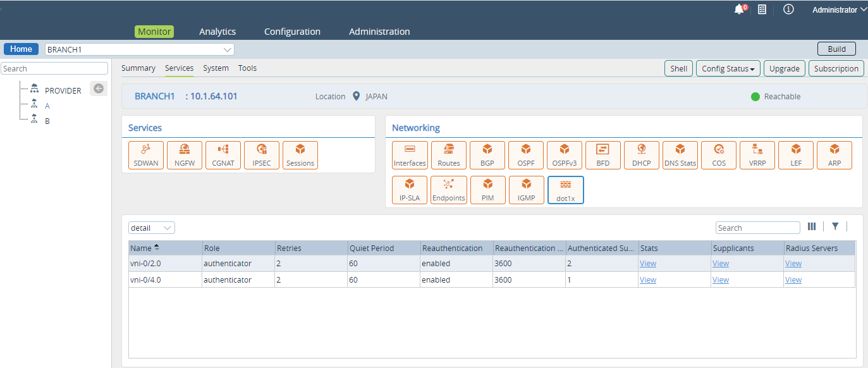Open the Interfaces networking tile
This screenshot has width=868, height=368.
[410, 156]
